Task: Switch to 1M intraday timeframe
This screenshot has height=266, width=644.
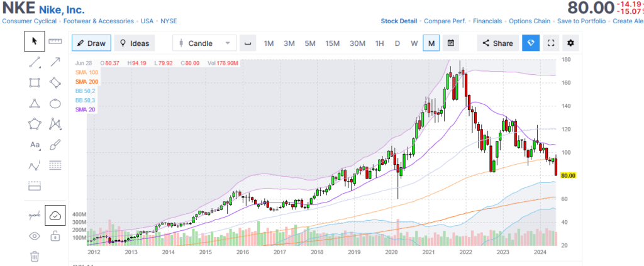Action: 269,43
